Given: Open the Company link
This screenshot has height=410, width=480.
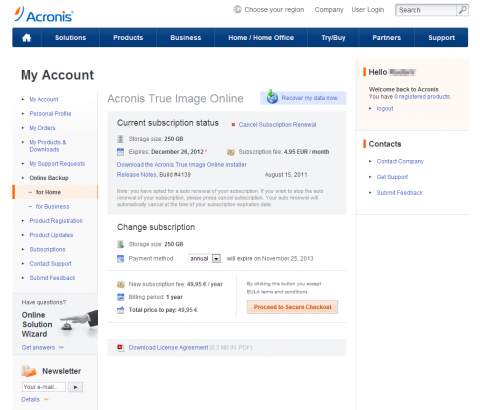Looking at the screenshot, I should pyautogui.click(x=329, y=10).
